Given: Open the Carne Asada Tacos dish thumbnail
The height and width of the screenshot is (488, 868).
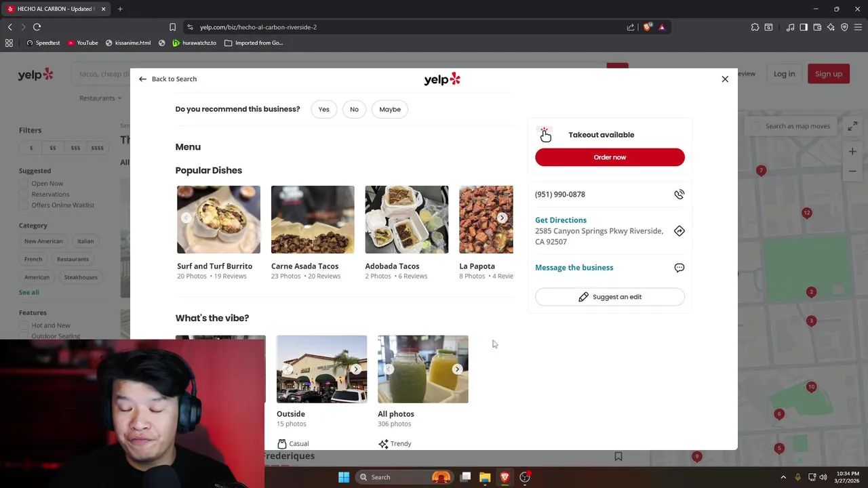Looking at the screenshot, I should click(313, 220).
